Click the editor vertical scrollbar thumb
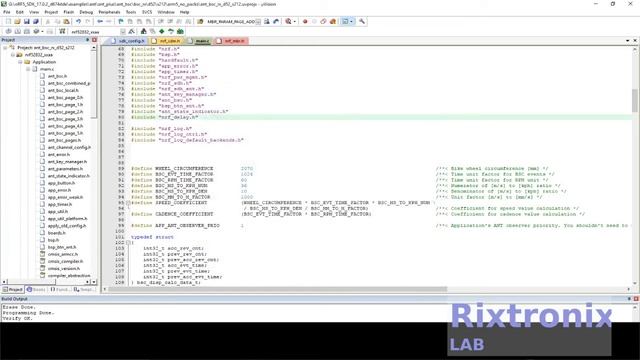 (x=635, y=100)
